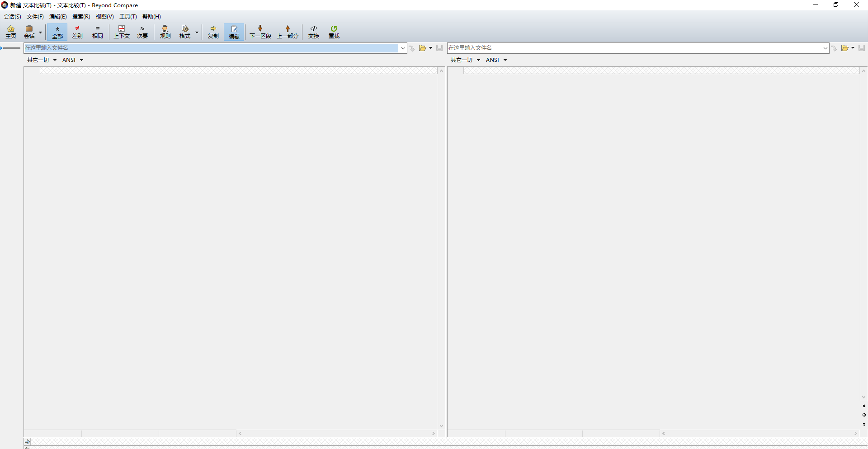Click left pane horizontal scroll-right arrow
Viewport: 868px width, 449px height.
tap(433, 433)
